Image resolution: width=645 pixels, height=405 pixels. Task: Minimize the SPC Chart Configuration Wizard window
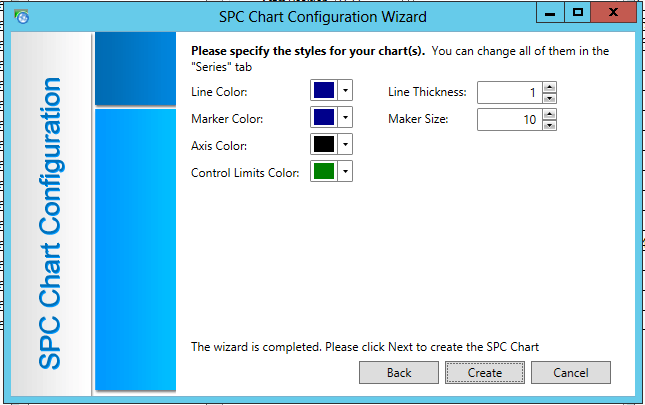[550, 13]
